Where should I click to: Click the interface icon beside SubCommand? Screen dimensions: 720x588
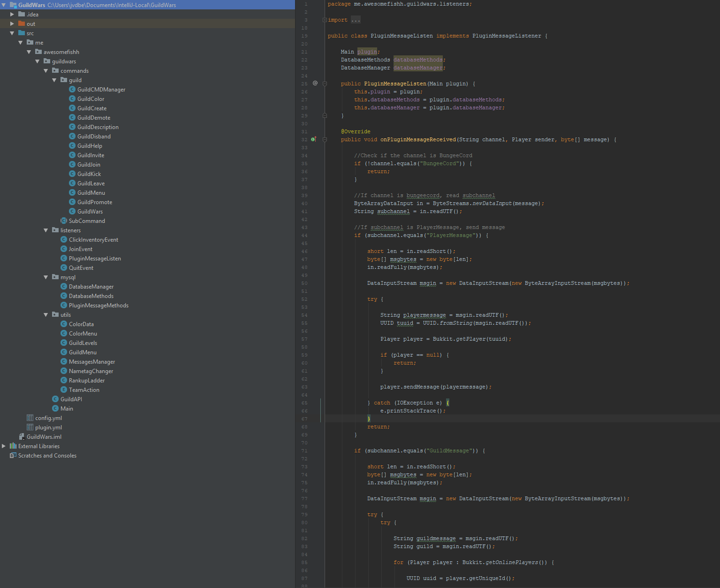coord(64,221)
